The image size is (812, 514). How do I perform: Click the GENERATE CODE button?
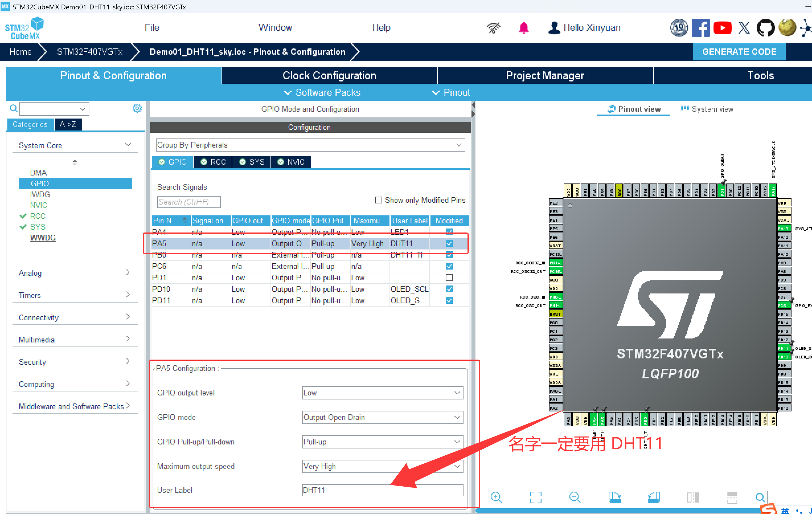739,51
